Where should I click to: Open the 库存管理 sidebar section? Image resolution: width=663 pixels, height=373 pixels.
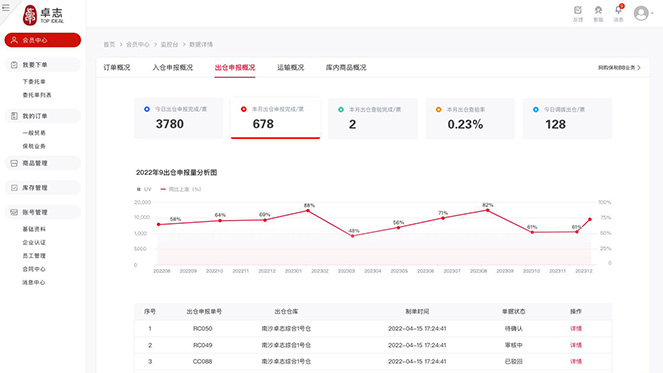pyautogui.click(x=43, y=188)
